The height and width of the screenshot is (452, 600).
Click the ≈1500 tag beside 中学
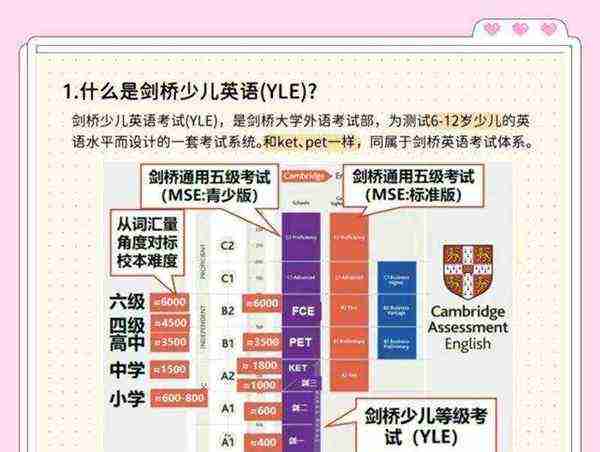pyautogui.click(x=170, y=369)
